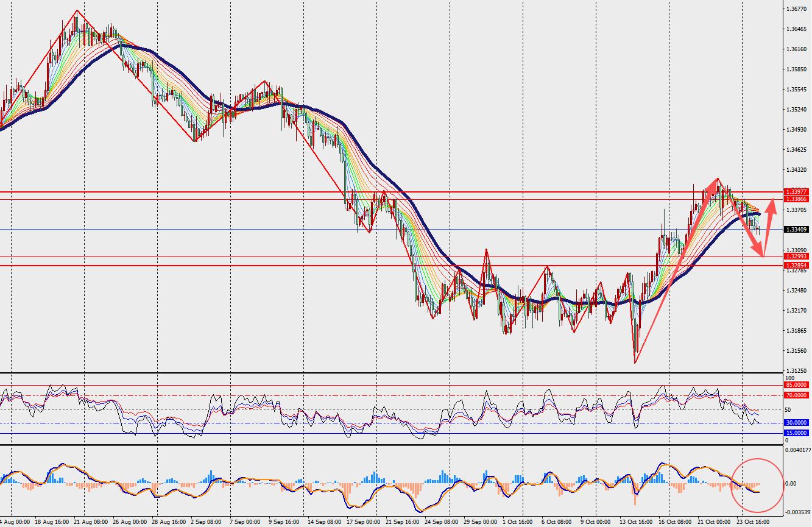Click the red 70.0000 indicator level tag
Image resolution: width=812 pixels, height=527 pixels.
click(797, 395)
